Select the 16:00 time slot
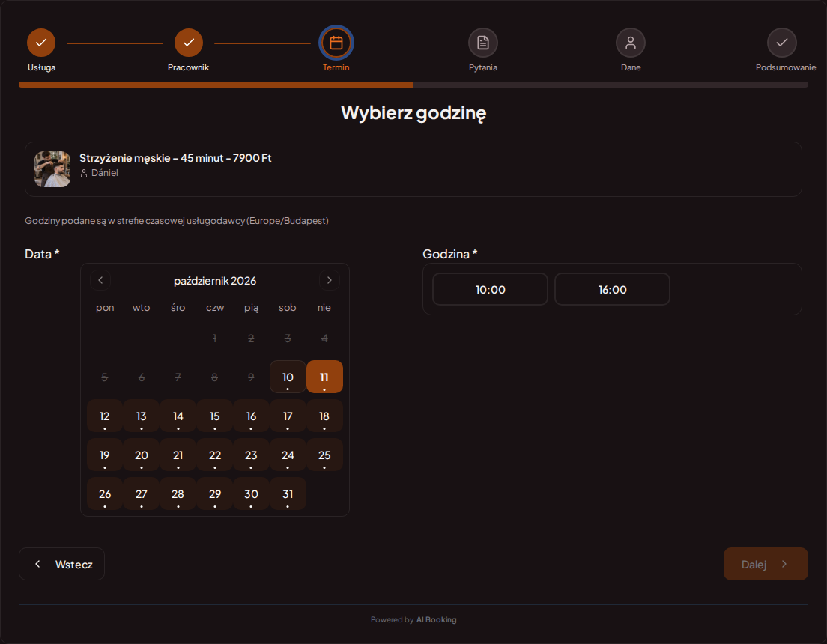The height and width of the screenshot is (644, 827). 612,289
